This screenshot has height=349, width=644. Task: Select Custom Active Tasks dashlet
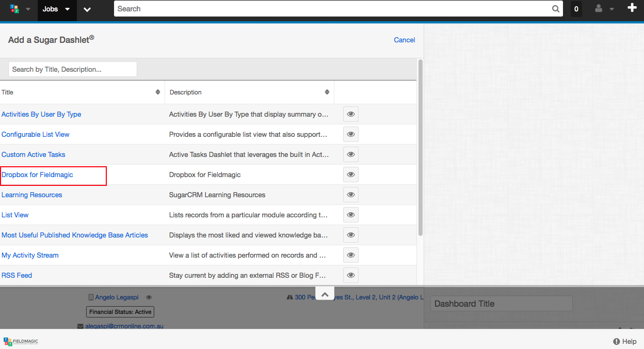tap(34, 154)
